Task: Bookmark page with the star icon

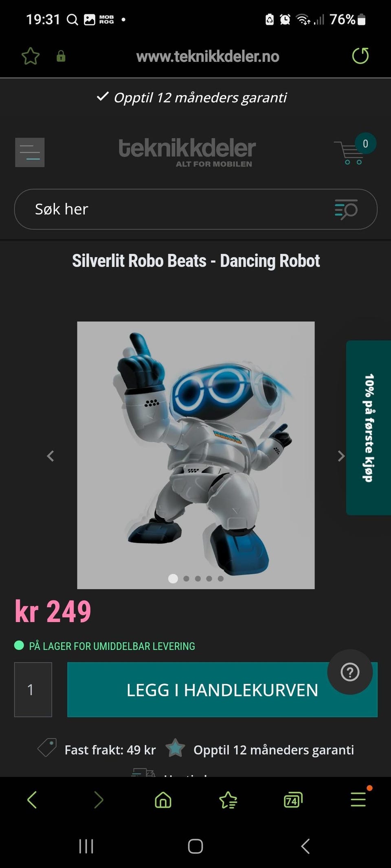Action: [31, 56]
